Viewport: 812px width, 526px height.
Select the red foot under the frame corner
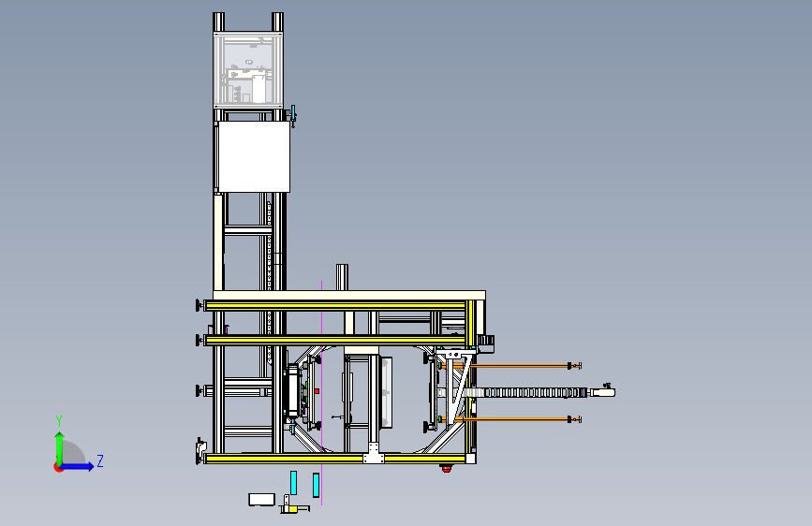click(446, 469)
